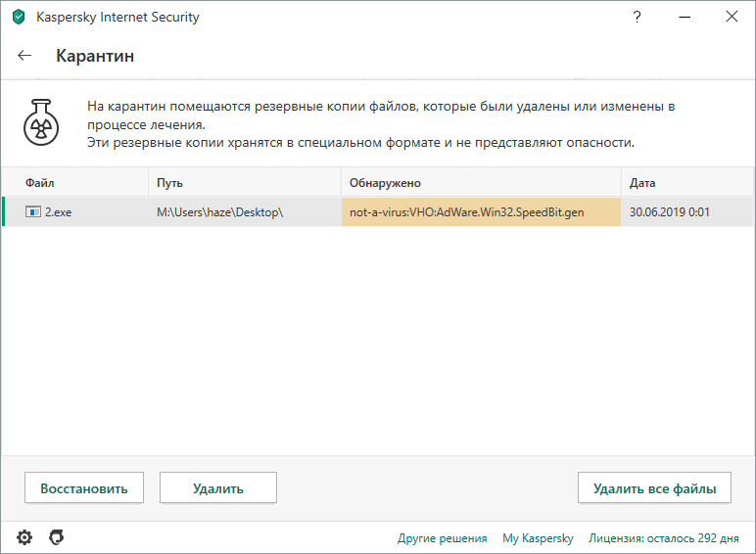Viewport: 756px width, 554px height.
Task: Open the My Kaspersky link
Action: click(538, 538)
